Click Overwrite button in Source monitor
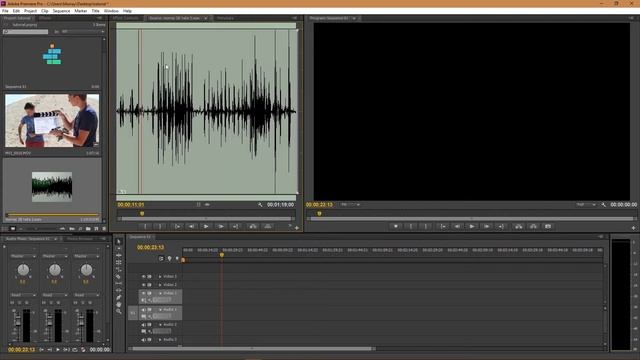Image resolution: width=640 pixels, height=360 pixels. 268,227
